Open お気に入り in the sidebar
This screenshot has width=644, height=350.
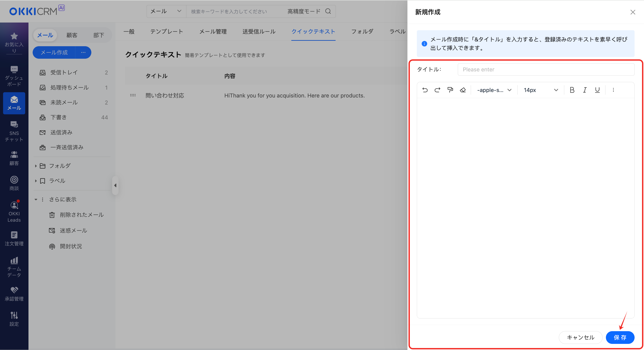click(14, 42)
